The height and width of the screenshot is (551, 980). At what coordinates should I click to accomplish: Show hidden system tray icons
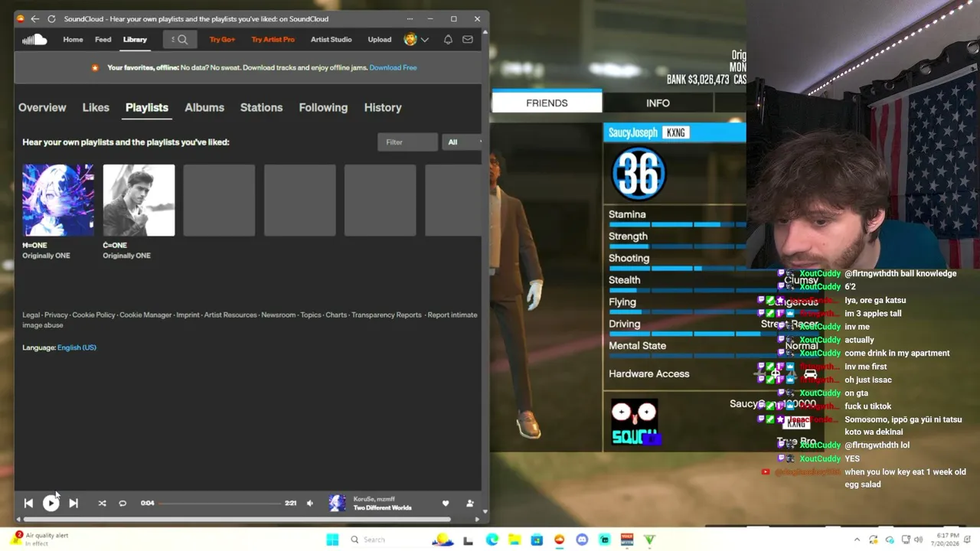857,540
